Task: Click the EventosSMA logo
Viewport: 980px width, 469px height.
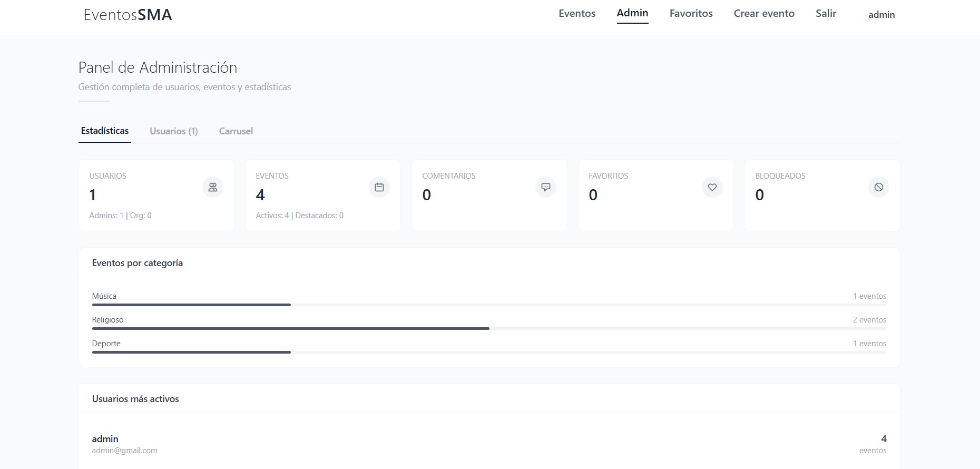Action: pyautogui.click(x=128, y=15)
